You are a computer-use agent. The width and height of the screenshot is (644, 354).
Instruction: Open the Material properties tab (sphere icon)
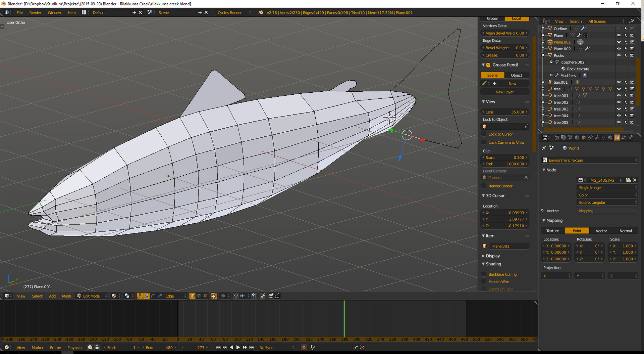click(x=610, y=137)
